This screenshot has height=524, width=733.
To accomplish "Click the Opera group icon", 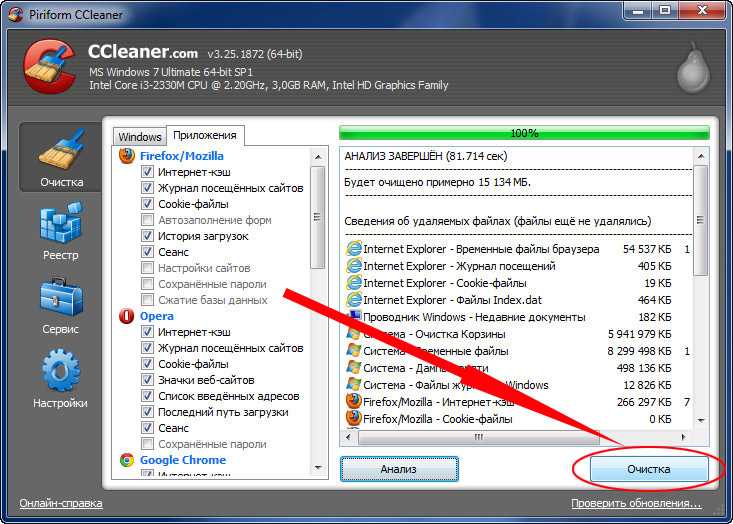I will pyautogui.click(x=127, y=316).
